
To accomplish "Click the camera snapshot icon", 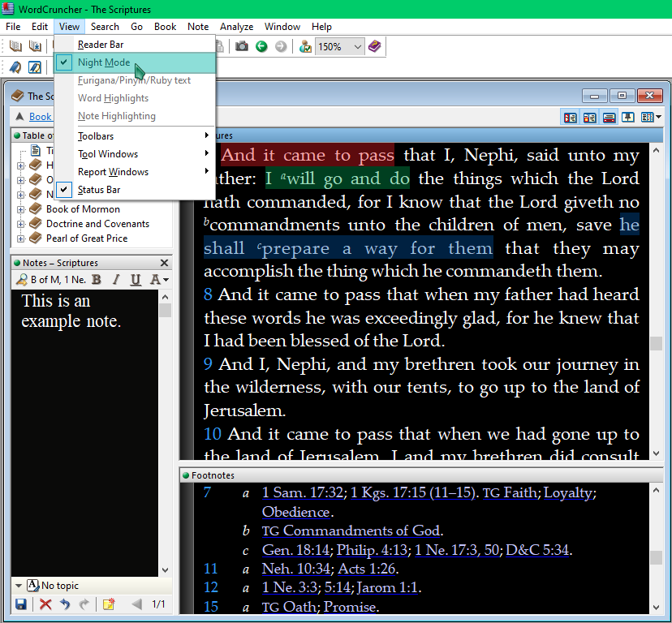I will [x=242, y=46].
